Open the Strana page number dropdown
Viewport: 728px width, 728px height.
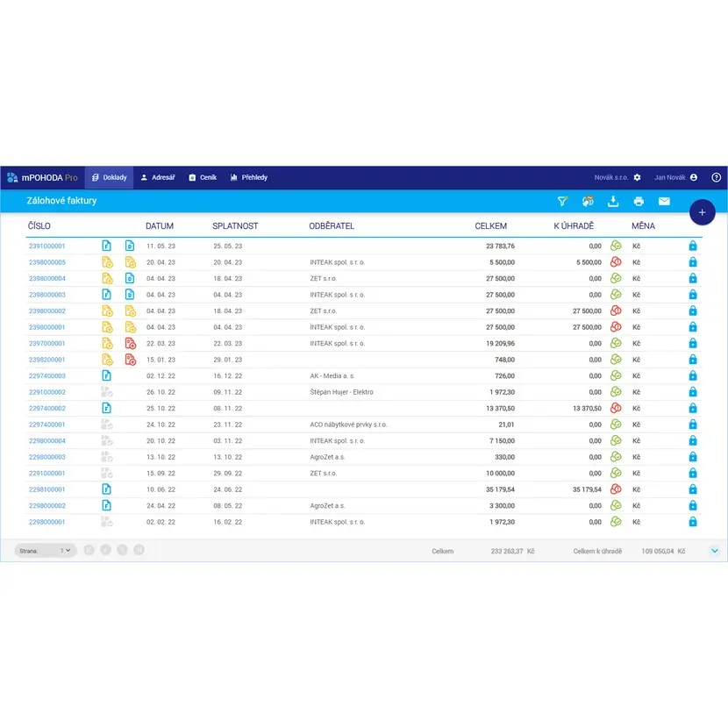coord(66,551)
